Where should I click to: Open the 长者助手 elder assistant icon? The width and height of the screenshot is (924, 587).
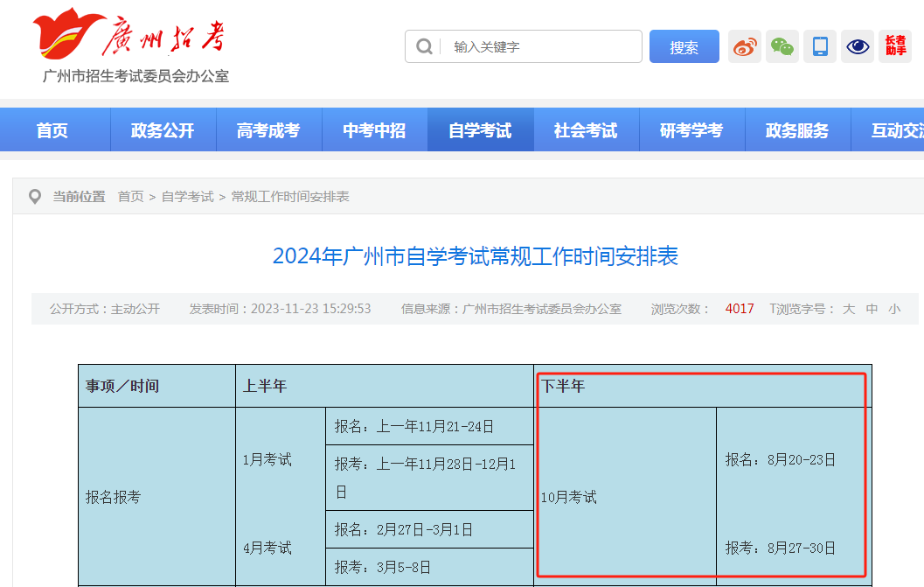coord(895,46)
